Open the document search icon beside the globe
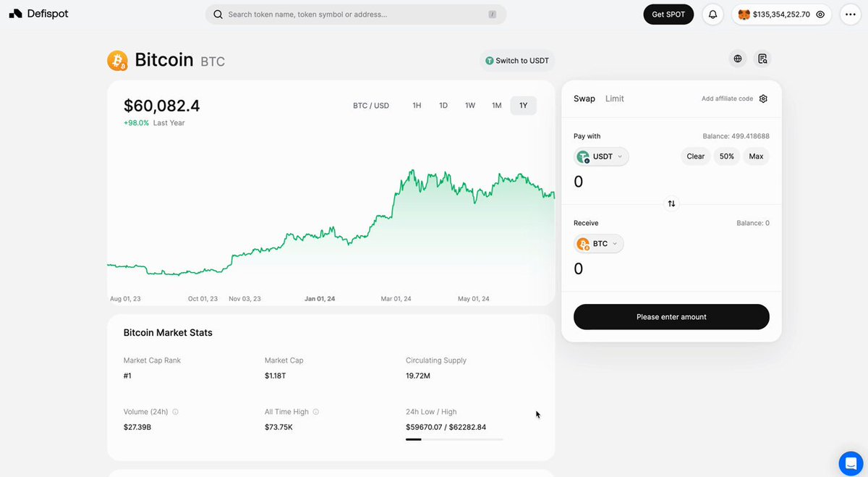Screen dimensions: 868x477 [x=762, y=59]
